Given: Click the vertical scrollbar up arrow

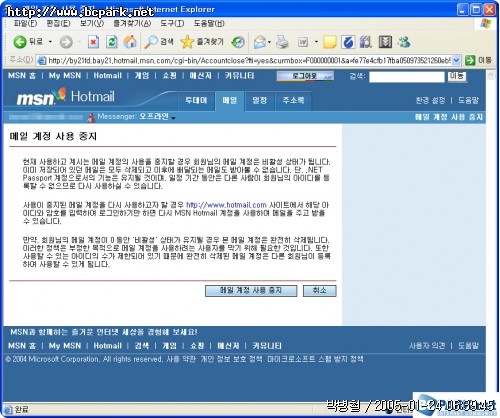Looking at the screenshot, I should (490, 76).
